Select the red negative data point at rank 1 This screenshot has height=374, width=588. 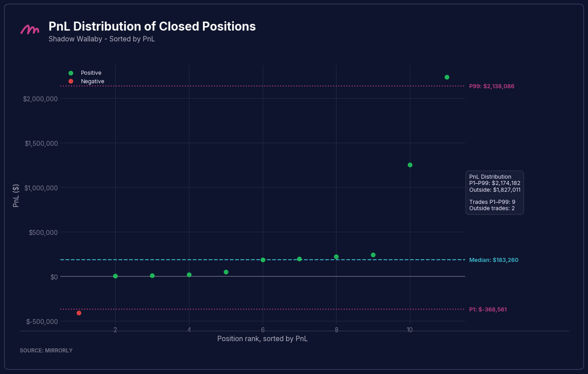point(79,313)
